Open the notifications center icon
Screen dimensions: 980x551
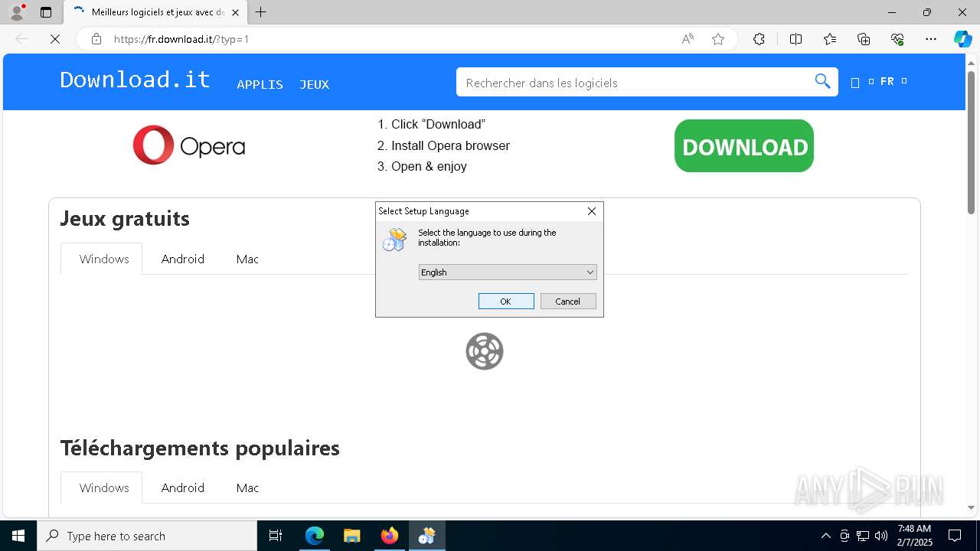tap(955, 536)
